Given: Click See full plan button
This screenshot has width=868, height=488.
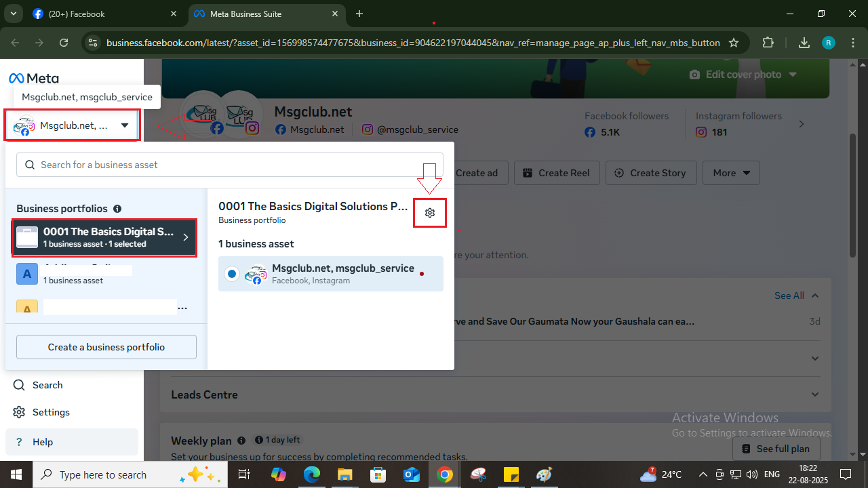Looking at the screenshot, I should [776, 449].
